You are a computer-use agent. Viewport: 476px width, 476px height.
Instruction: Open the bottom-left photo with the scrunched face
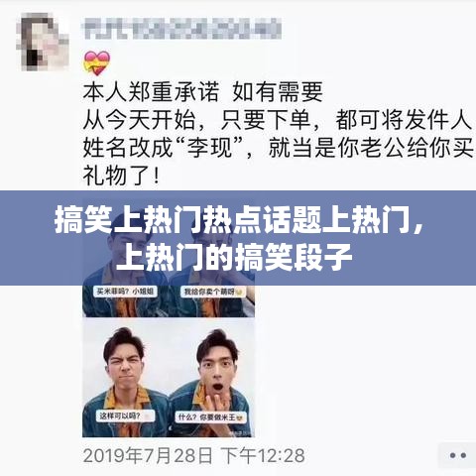pyautogui.click(x=125, y=378)
